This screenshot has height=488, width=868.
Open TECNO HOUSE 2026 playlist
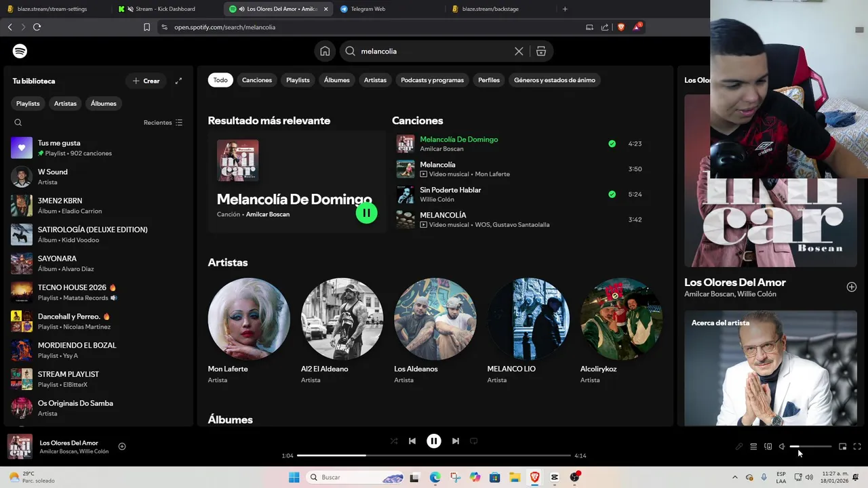(98, 292)
